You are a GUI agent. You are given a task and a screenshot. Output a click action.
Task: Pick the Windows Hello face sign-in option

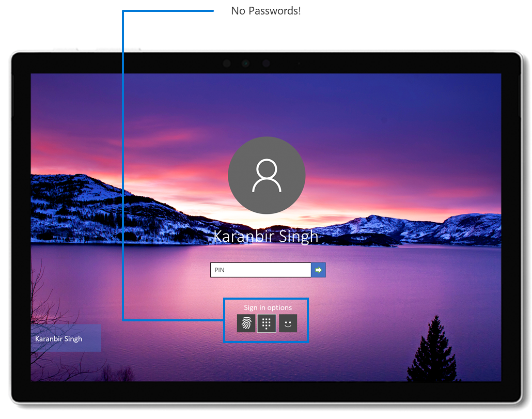(288, 323)
